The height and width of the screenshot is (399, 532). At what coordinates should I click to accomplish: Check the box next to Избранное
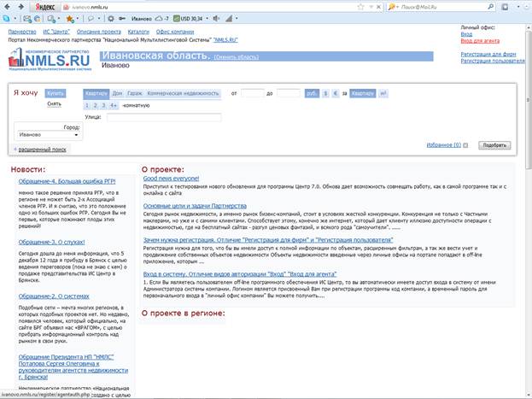click(465, 145)
